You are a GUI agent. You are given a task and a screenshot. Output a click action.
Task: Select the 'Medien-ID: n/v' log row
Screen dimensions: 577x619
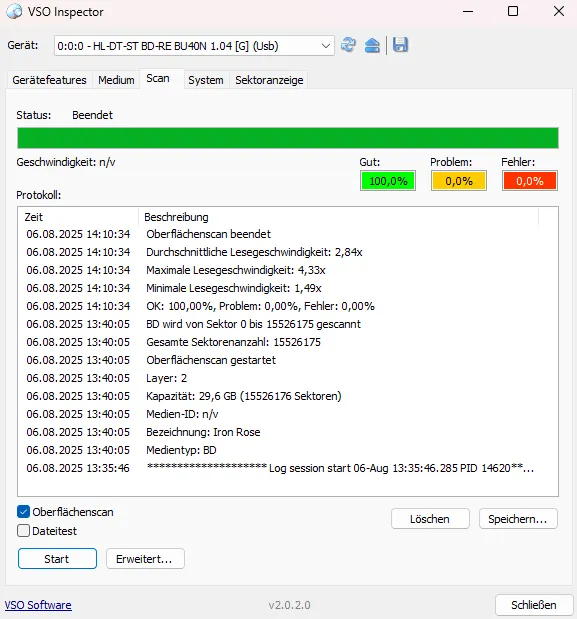point(279,414)
